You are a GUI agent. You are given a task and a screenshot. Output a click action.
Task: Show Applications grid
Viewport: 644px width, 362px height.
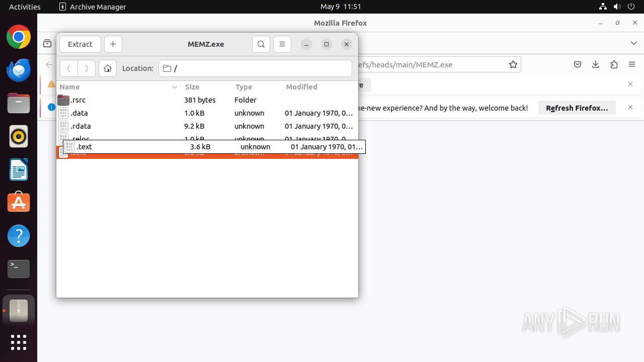pos(19,342)
